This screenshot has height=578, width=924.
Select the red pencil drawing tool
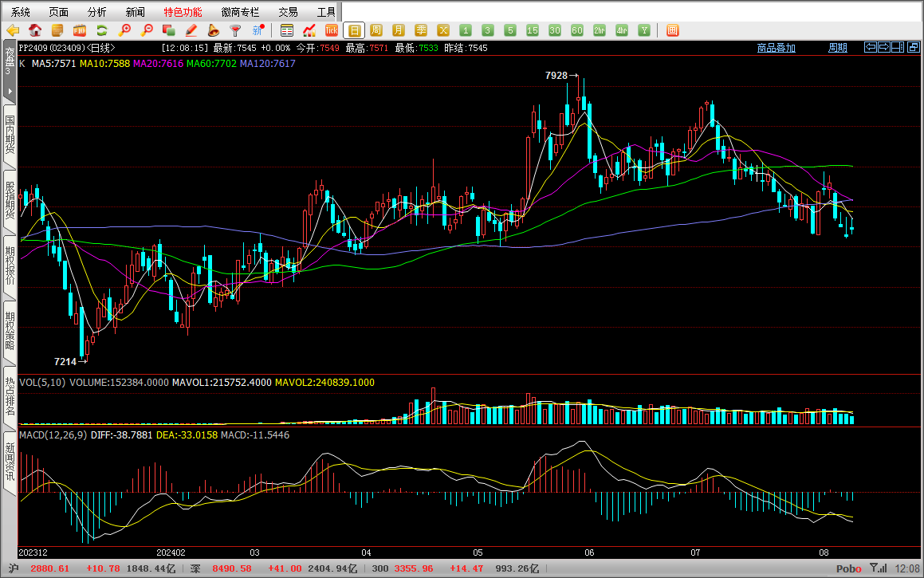tap(191, 30)
